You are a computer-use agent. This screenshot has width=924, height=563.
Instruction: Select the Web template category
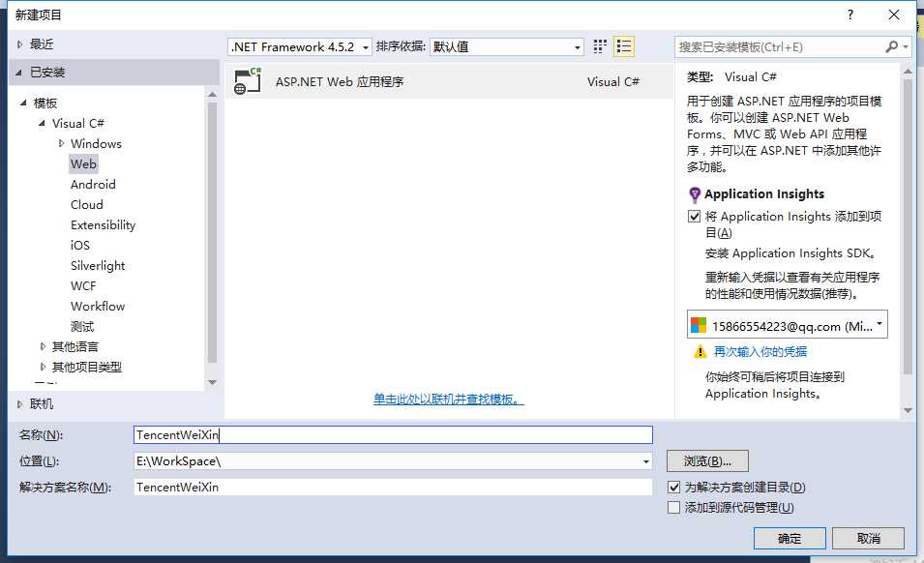pos(83,163)
